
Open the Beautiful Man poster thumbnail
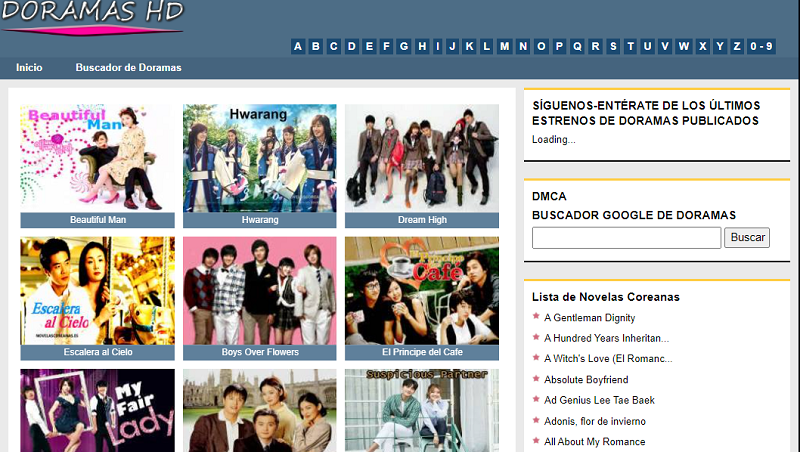click(97, 158)
